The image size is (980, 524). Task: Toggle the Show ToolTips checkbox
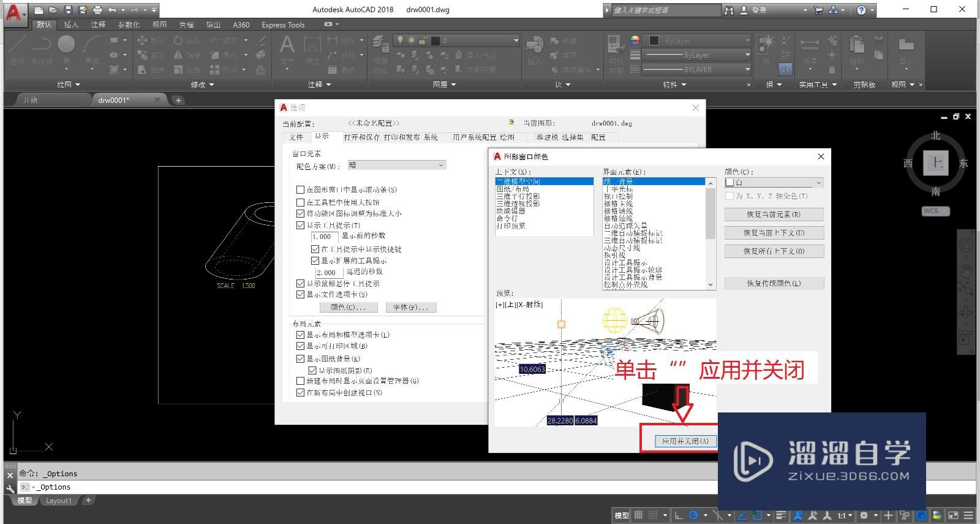(300, 226)
